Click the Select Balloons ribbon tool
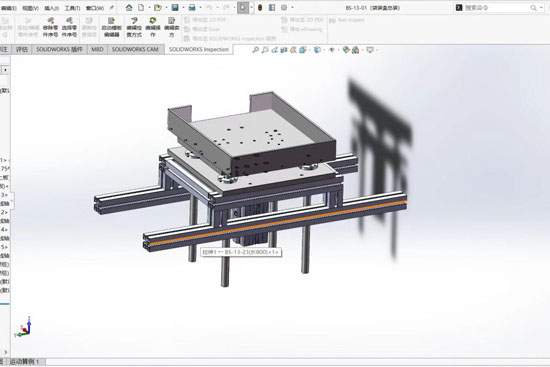 coord(69,27)
